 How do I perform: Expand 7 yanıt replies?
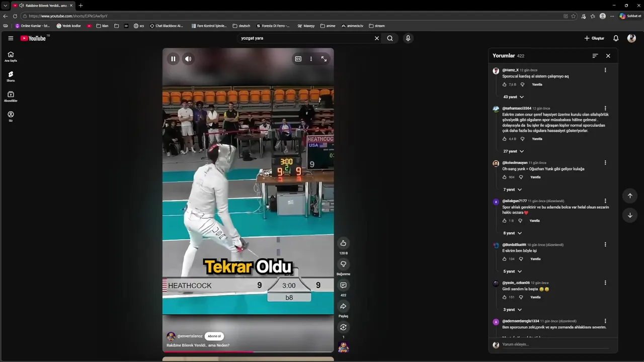(513, 190)
